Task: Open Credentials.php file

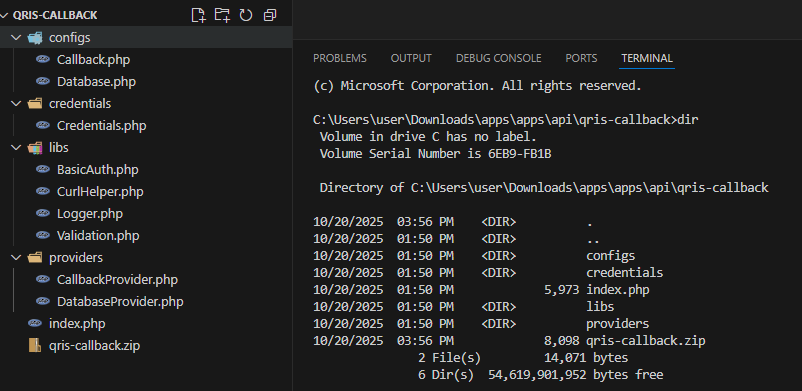Action: click(102, 126)
